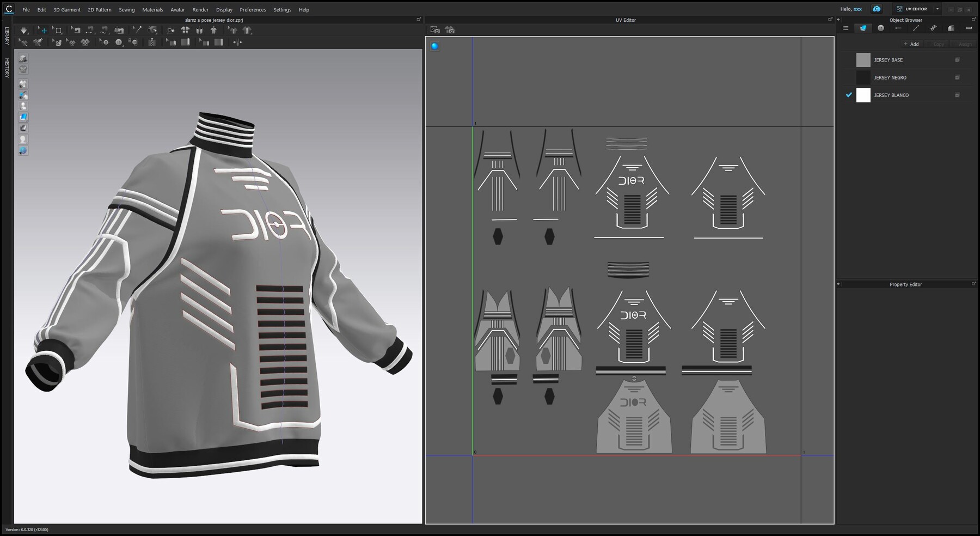Open the Sewing menu
The image size is (980, 536).
126,9
